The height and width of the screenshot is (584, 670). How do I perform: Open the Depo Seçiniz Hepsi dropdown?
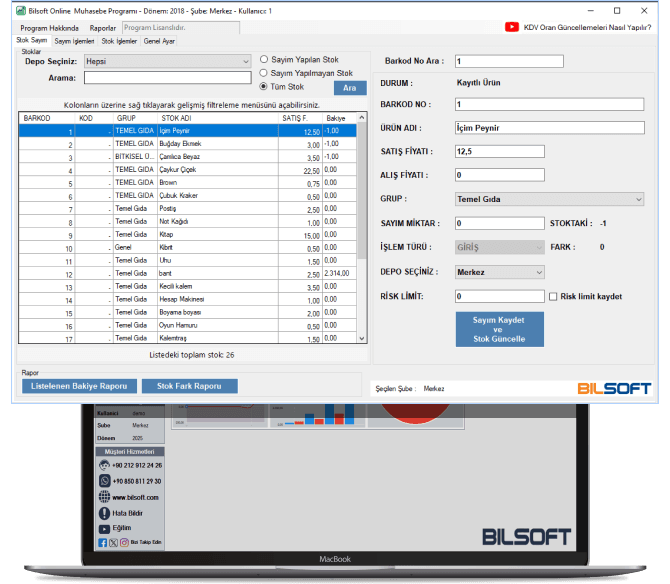[168, 62]
